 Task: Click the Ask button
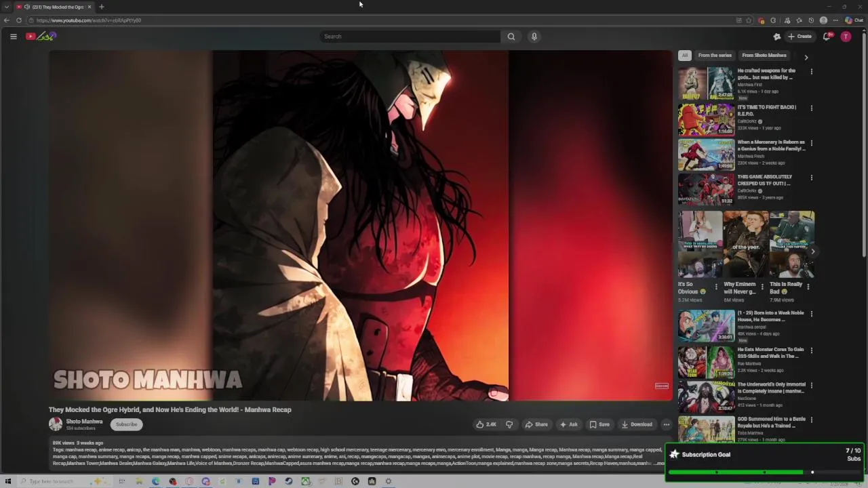click(x=568, y=424)
